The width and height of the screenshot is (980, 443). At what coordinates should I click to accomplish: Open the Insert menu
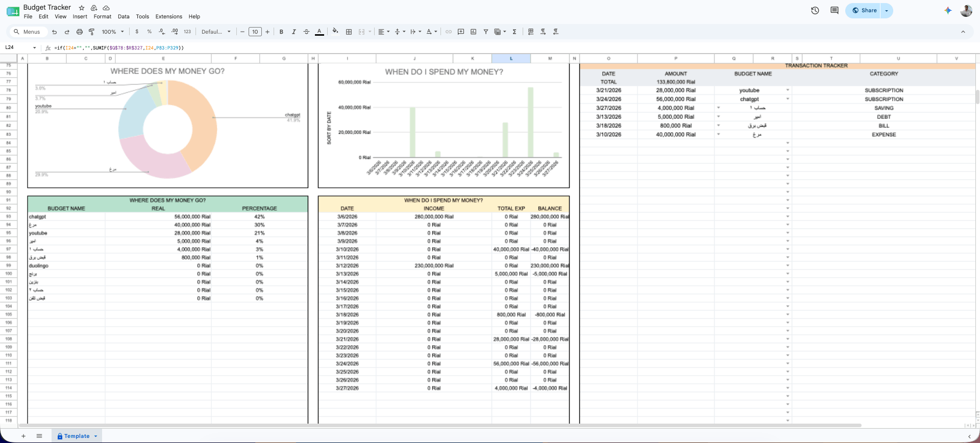80,16
